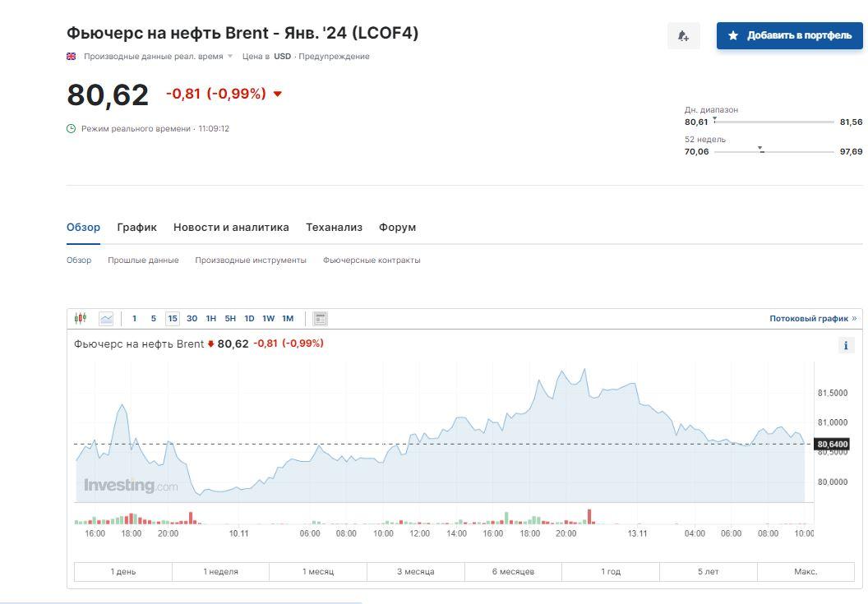868x604 pixels.
Task: Click the Предупреждение link
Action: [334, 57]
